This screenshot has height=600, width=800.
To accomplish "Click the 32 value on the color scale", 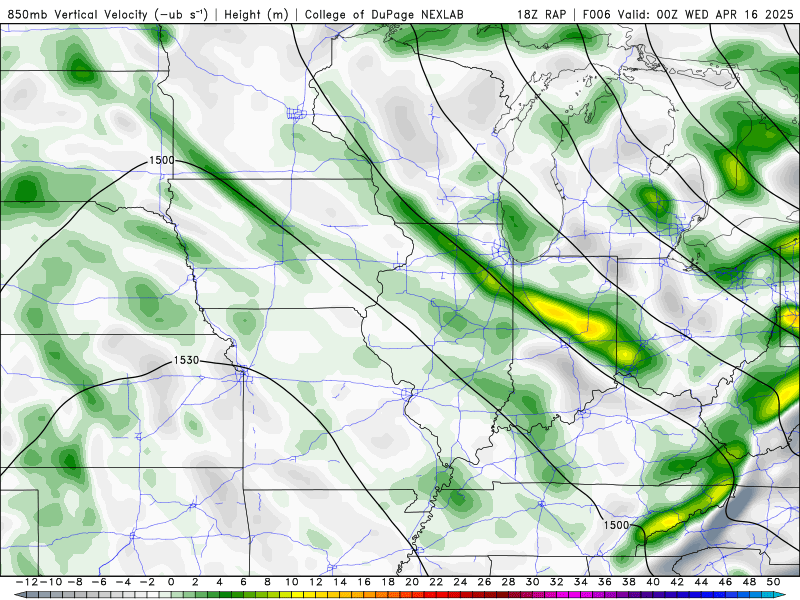I will (x=557, y=582).
